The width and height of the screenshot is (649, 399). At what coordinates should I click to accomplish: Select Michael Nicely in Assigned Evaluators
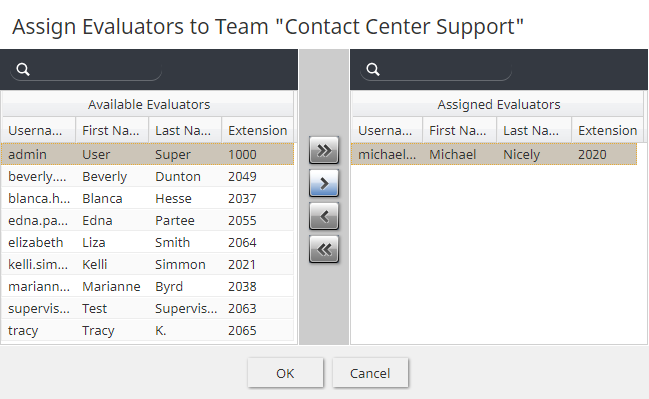click(494, 154)
